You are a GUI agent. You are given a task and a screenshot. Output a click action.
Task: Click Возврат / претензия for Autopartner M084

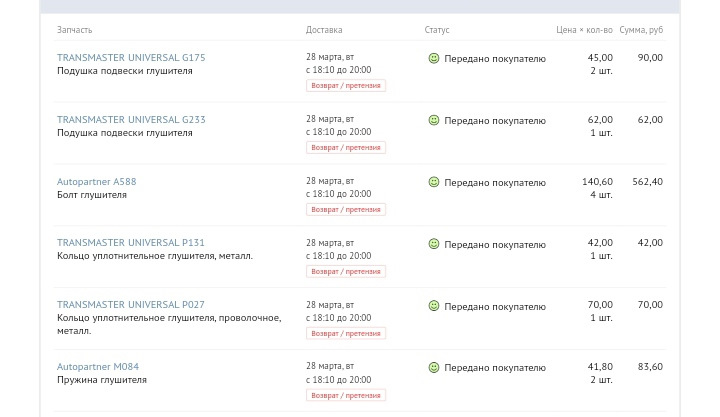point(346,395)
